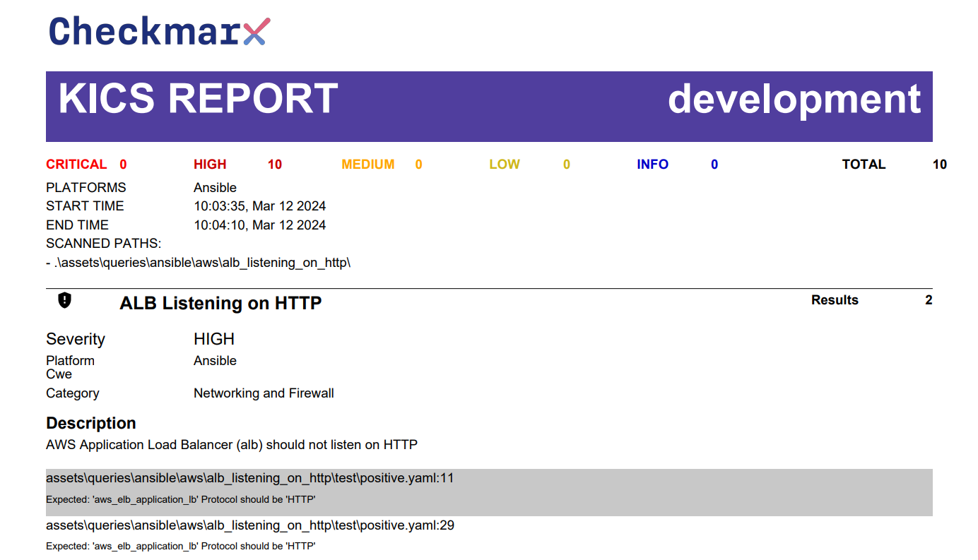Click the INFO severity label
The width and height of the screenshot is (978, 560).
coord(652,165)
